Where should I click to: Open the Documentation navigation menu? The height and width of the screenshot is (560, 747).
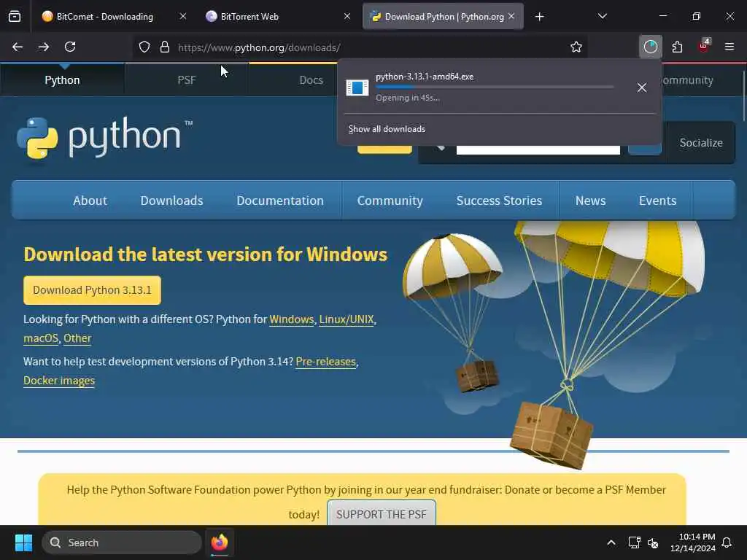(x=280, y=201)
